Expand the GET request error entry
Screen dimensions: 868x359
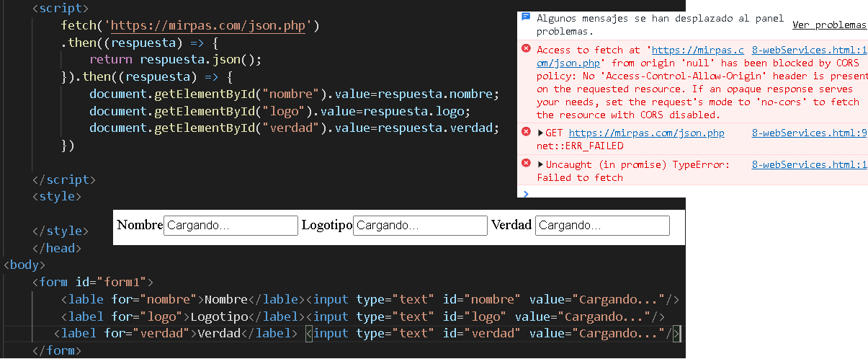(540, 133)
